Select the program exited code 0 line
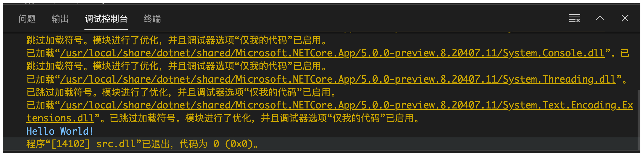 click(x=142, y=144)
